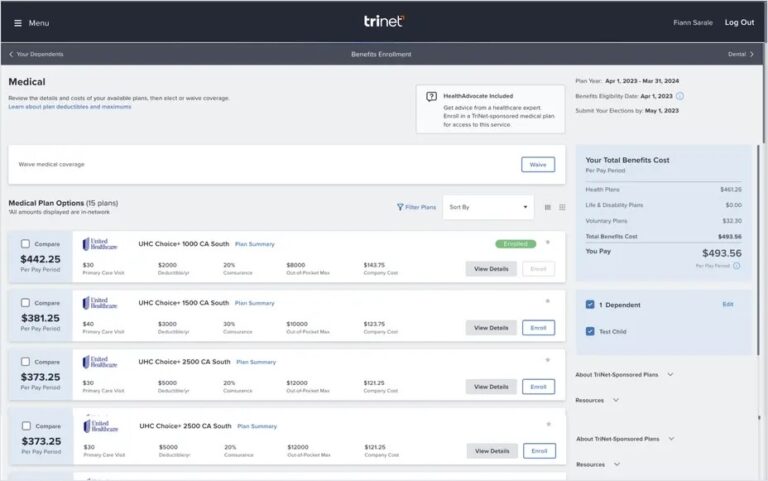The width and height of the screenshot is (768, 481).
Task: Click the Waive medical coverage button
Action: pos(537,164)
